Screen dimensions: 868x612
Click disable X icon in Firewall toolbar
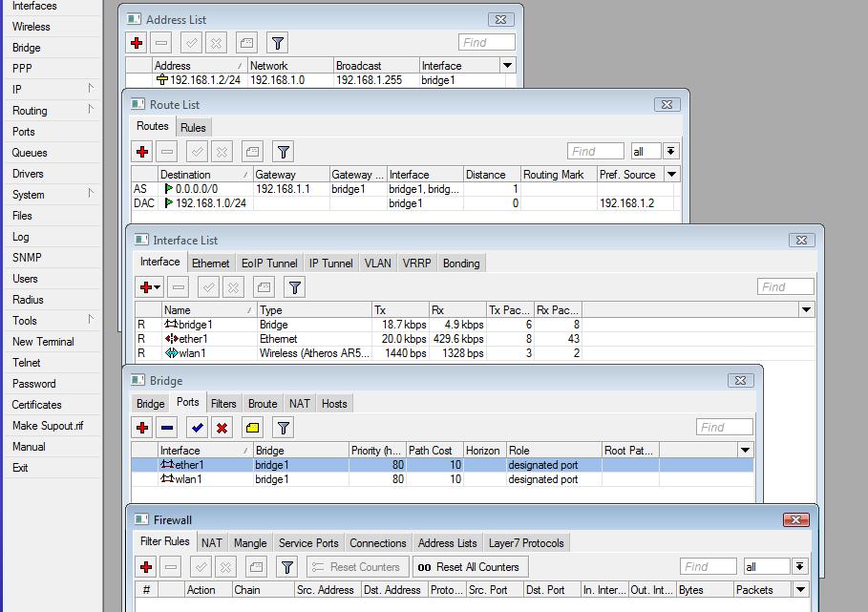click(225, 567)
